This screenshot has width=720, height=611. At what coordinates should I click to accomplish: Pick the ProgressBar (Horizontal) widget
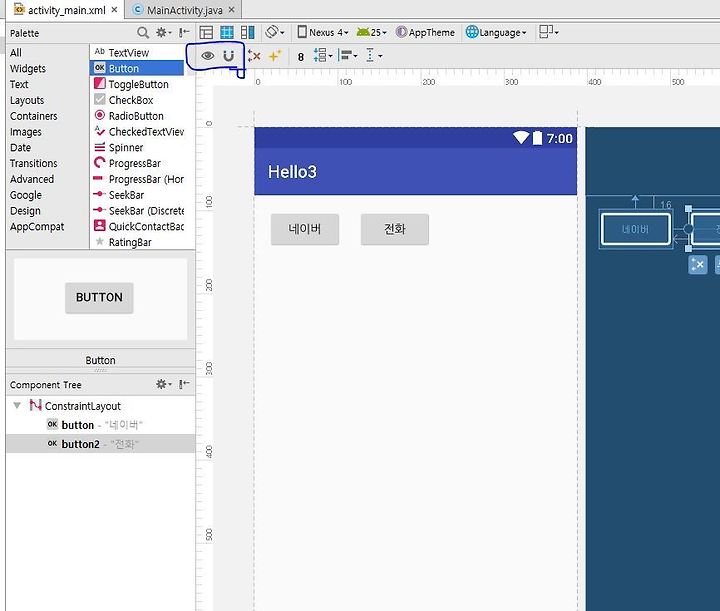137,179
